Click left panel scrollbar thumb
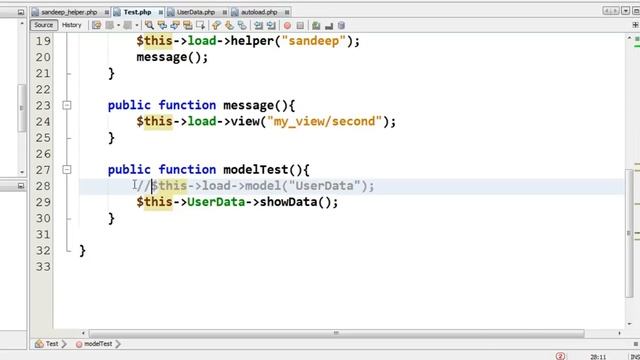640x360 pixels. 22,108
